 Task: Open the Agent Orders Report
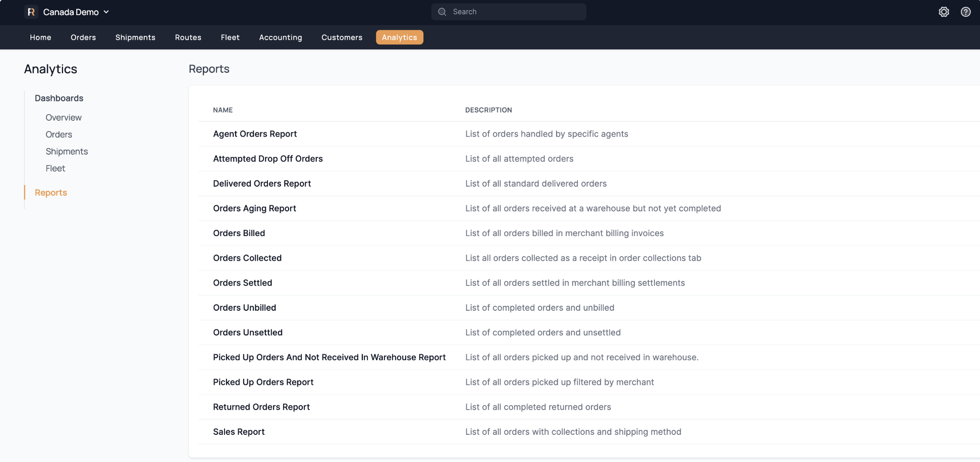tap(255, 134)
